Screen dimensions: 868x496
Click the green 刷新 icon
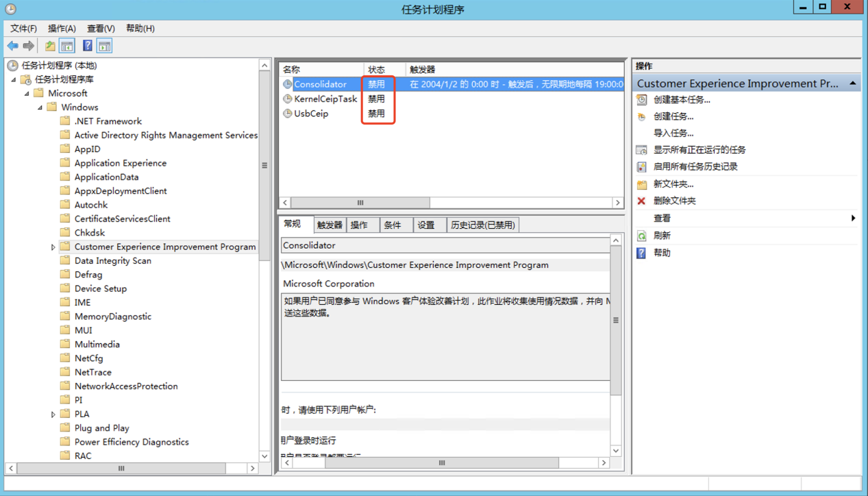pyautogui.click(x=642, y=235)
